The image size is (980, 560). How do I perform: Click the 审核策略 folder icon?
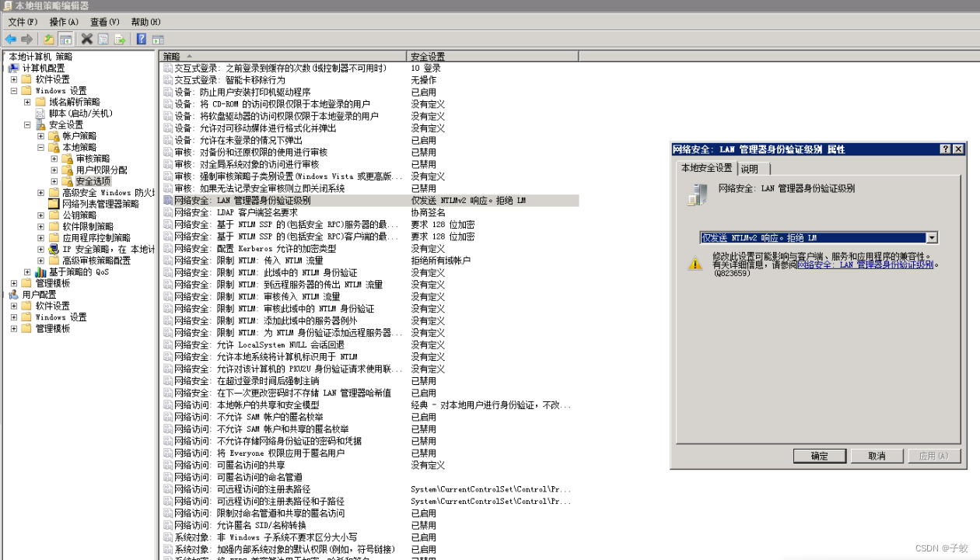67,159
